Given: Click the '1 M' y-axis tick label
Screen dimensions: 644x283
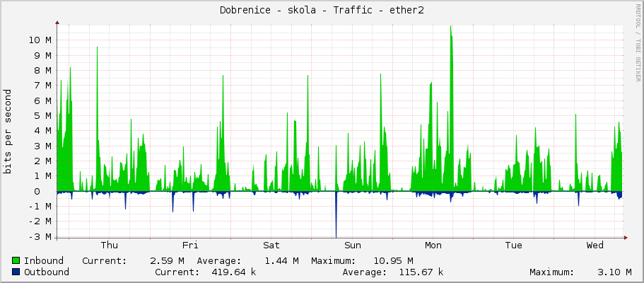Looking at the screenshot, I should point(43,175).
